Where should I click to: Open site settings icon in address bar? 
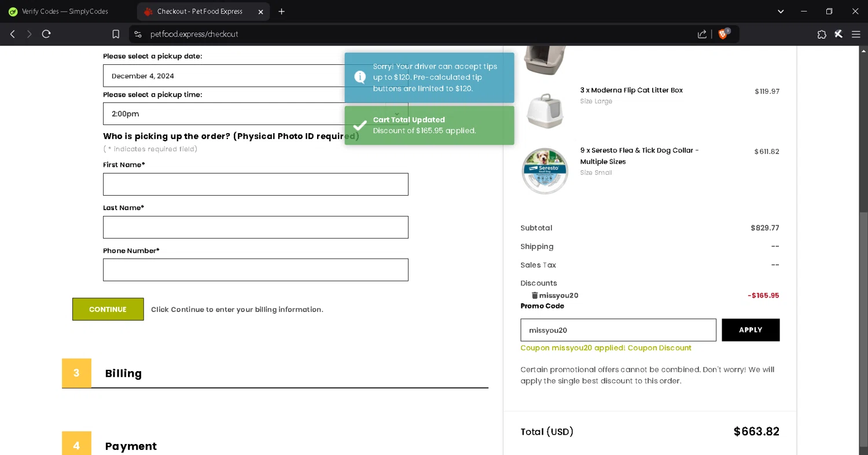pyautogui.click(x=138, y=34)
